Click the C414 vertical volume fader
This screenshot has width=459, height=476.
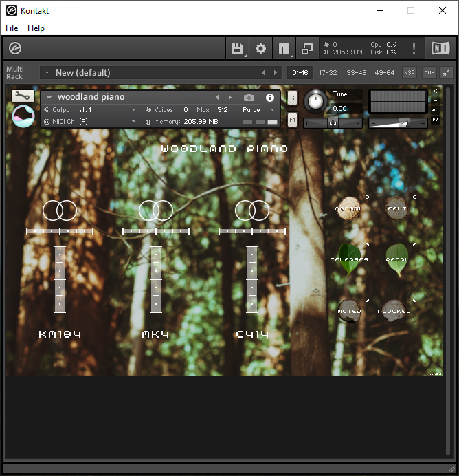pos(252,279)
